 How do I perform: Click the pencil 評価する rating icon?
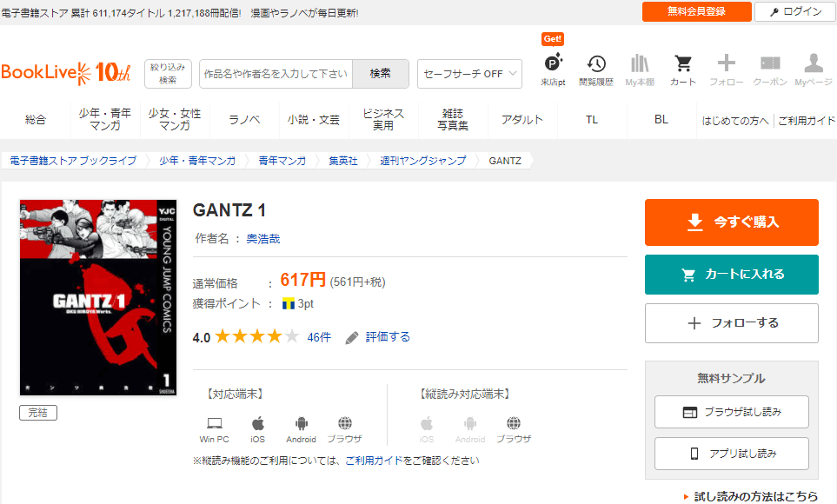[352, 337]
